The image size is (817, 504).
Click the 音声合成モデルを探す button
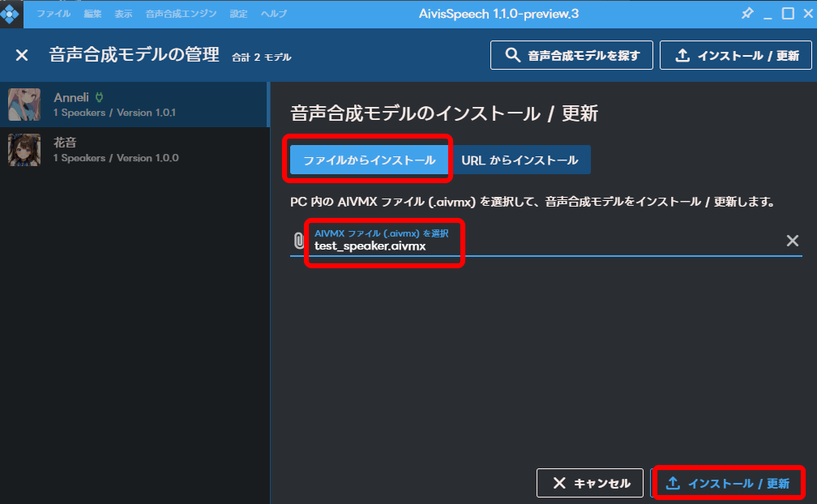coord(571,55)
